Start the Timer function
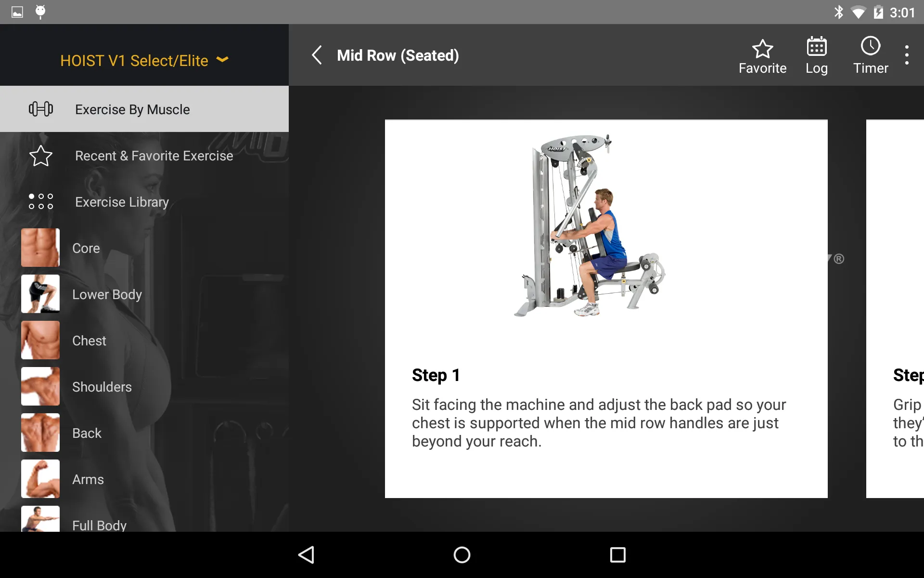The height and width of the screenshot is (578, 924). 870,54
